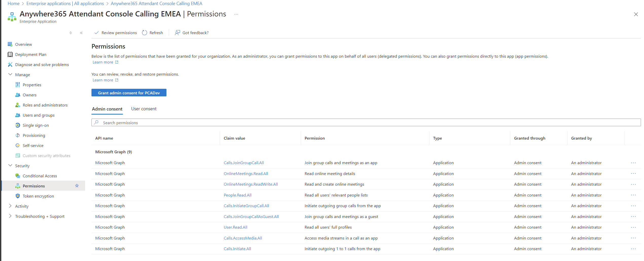Click the Search permissions input field

coord(365,123)
